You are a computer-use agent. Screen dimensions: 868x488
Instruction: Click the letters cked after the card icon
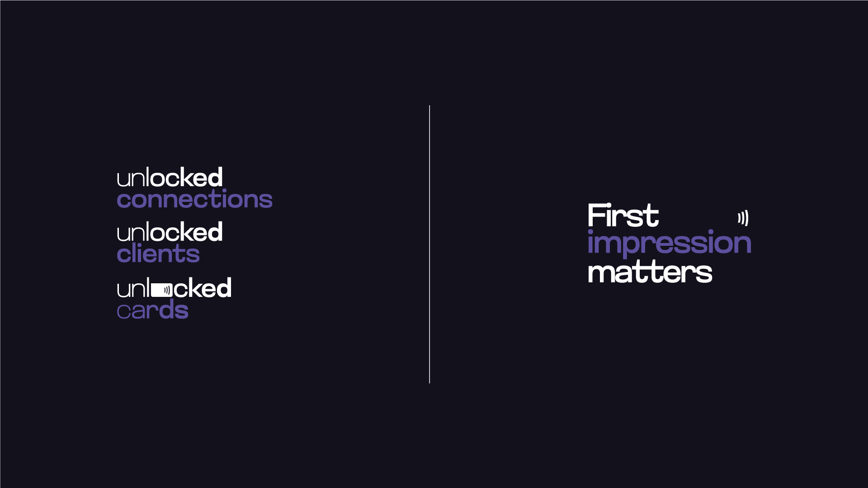203,287
